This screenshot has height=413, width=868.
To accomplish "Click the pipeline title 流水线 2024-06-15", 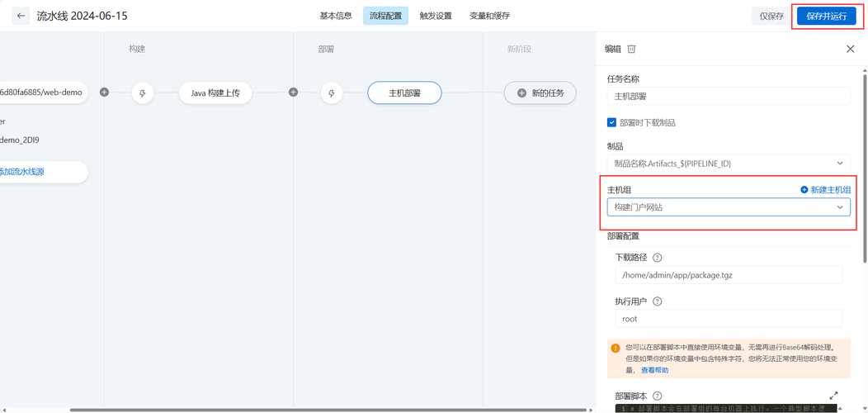I will click(x=82, y=16).
